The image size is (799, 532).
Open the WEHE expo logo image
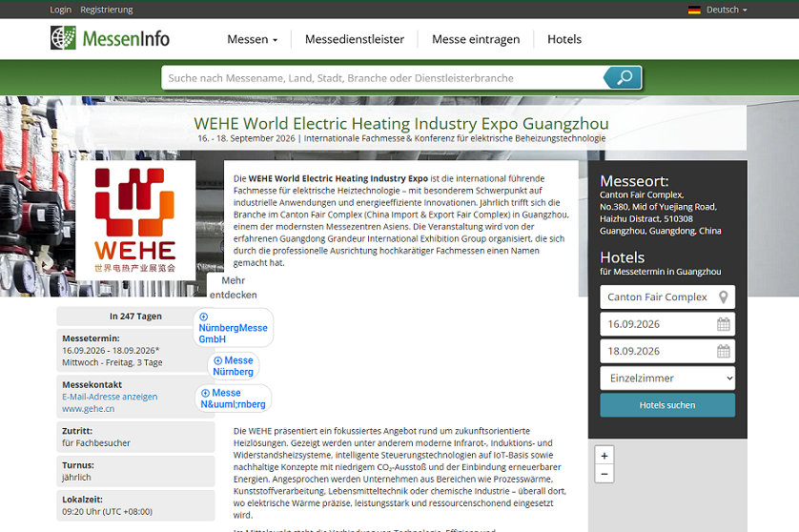click(x=135, y=219)
